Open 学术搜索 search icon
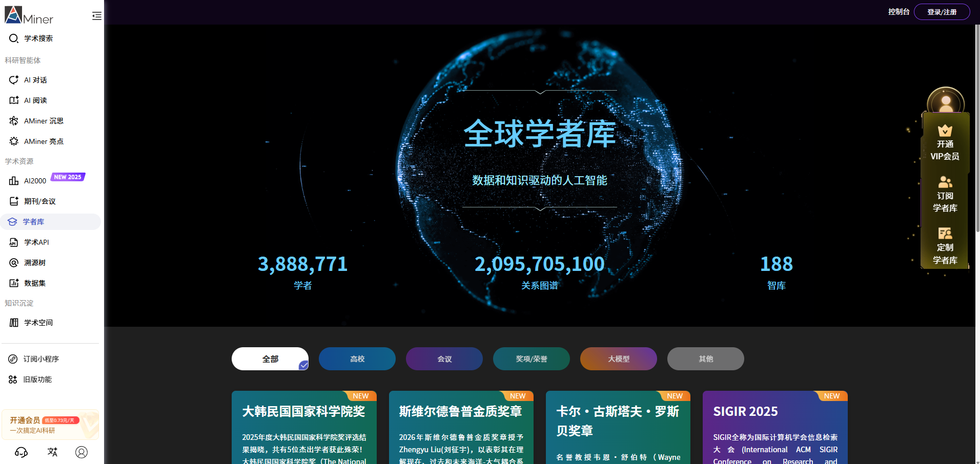Viewport: 980px width, 464px height. pos(14,38)
